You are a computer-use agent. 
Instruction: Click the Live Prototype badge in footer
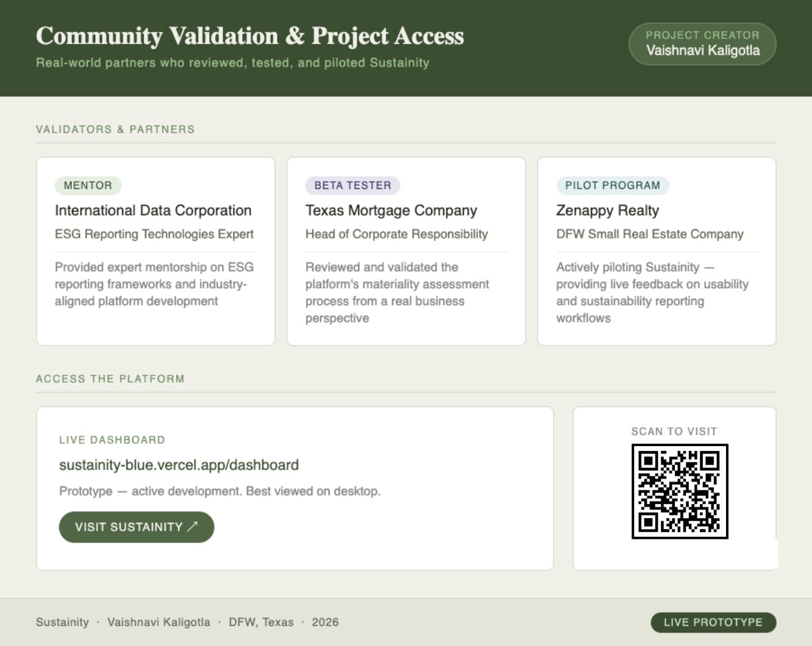[713, 622]
